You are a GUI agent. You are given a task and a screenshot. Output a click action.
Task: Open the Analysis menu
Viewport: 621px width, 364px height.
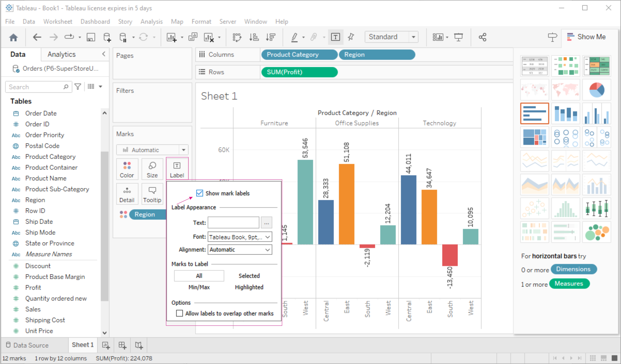(152, 21)
